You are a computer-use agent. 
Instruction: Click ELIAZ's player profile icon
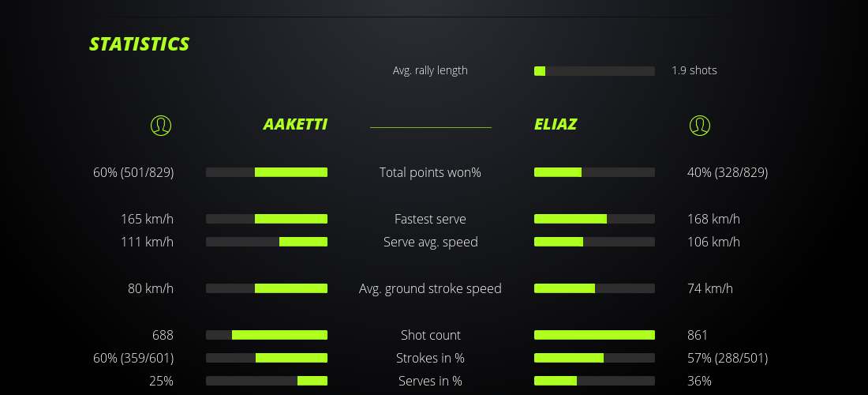[x=700, y=125]
